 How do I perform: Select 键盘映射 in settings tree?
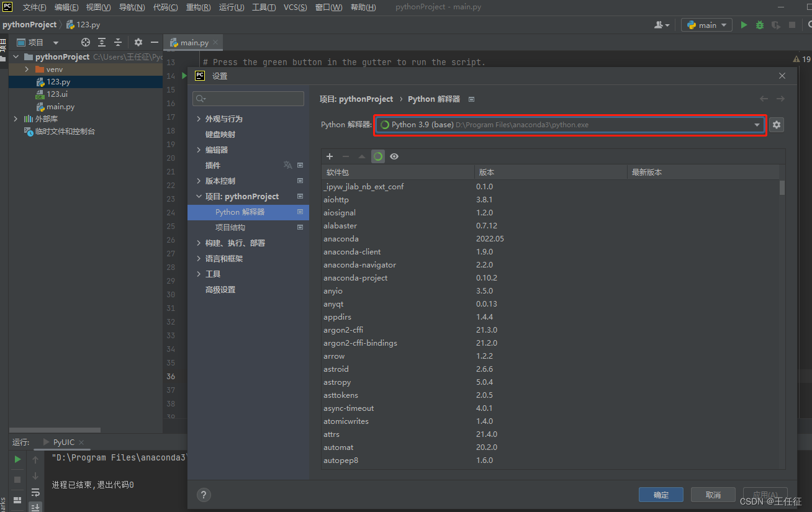(x=220, y=134)
